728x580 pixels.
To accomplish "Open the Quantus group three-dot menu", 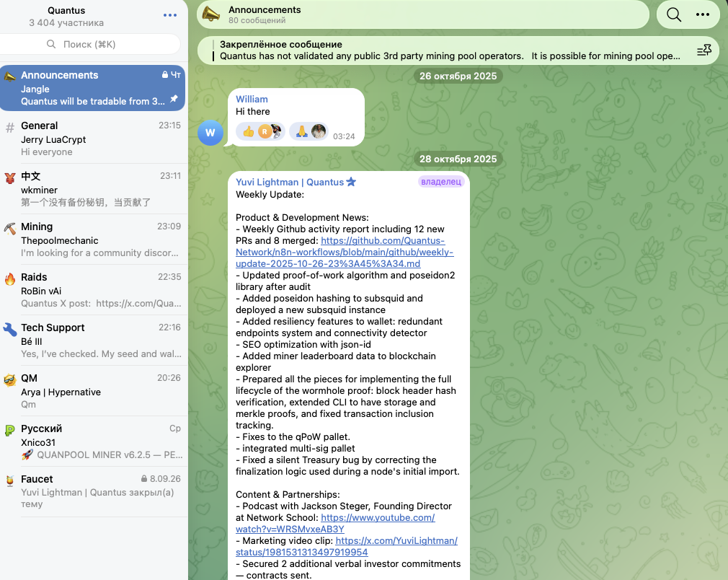I will [170, 15].
